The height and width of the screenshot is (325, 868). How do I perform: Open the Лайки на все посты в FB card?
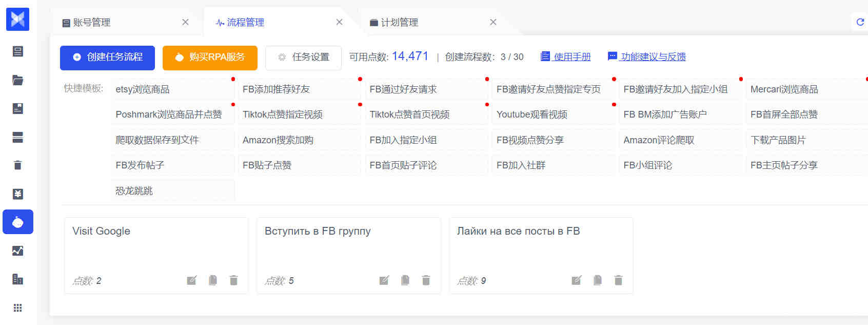coord(541,255)
